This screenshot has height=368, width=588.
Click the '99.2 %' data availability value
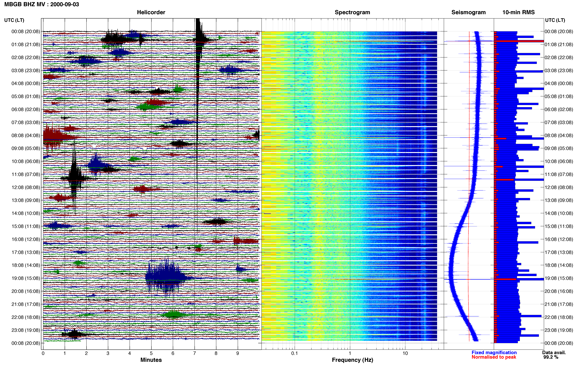point(551,357)
